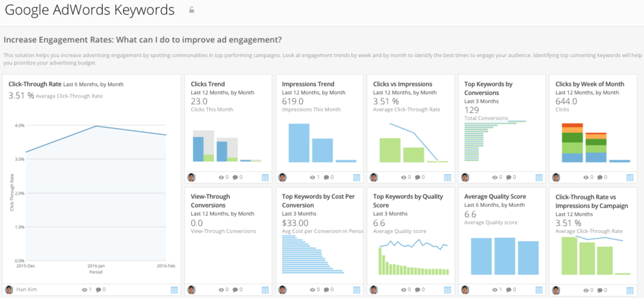Open the Clicks Trend card title
Image resolution: width=644 pixels, height=298 pixels.
click(x=207, y=84)
